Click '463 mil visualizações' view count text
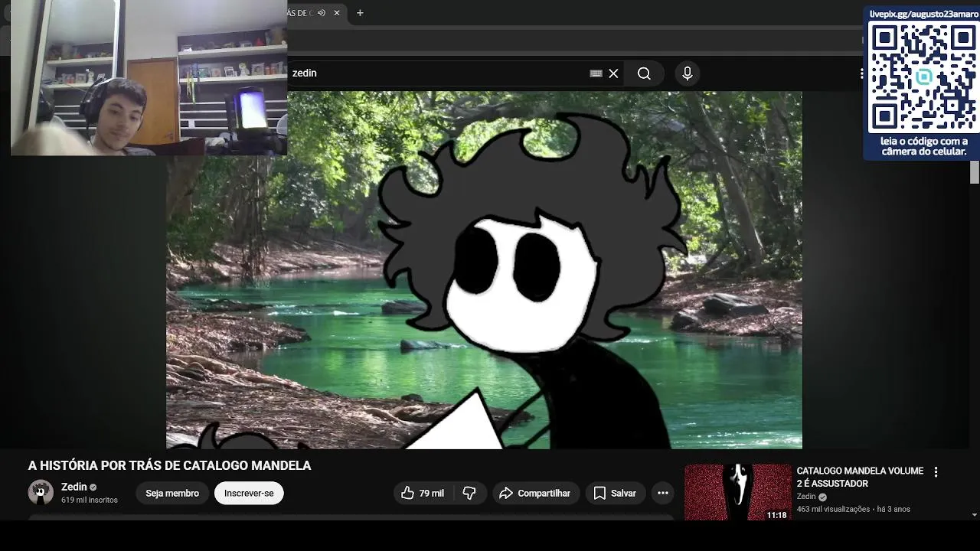The height and width of the screenshot is (551, 980). (833, 509)
